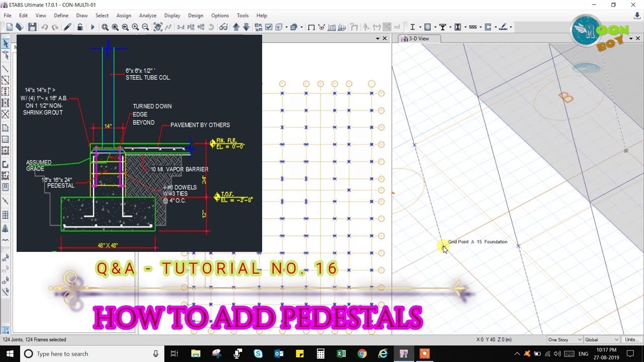Open plan view window dropdown arrow
The image size is (644, 362).
(x=378, y=38)
